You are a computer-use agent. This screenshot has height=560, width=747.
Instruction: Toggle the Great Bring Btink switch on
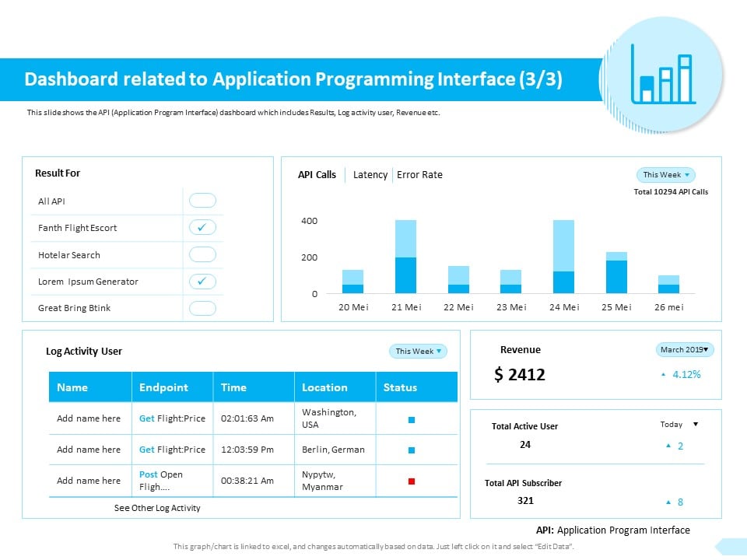pyautogui.click(x=202, y=308)
